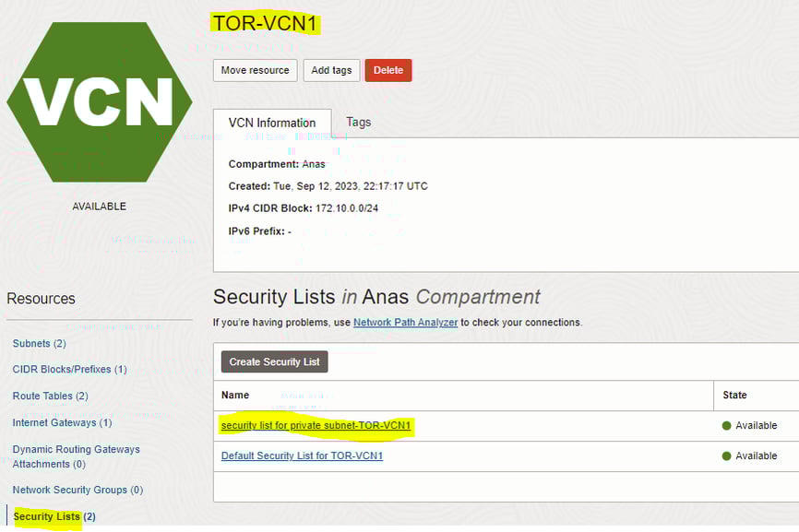The height and width of the screenshot is (532, 799).
Task: Click the green VCN hexagon icon
Action: [x=100, y=101]
